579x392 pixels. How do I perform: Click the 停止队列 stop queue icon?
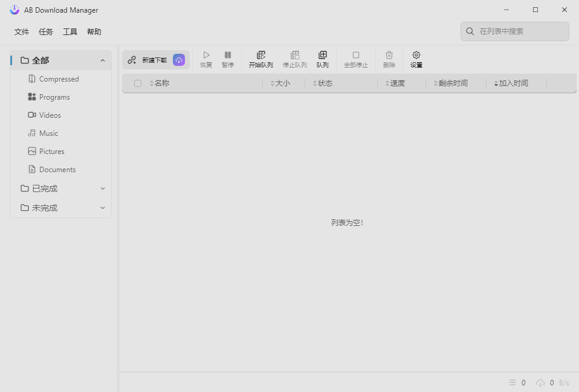click(295, 55)
